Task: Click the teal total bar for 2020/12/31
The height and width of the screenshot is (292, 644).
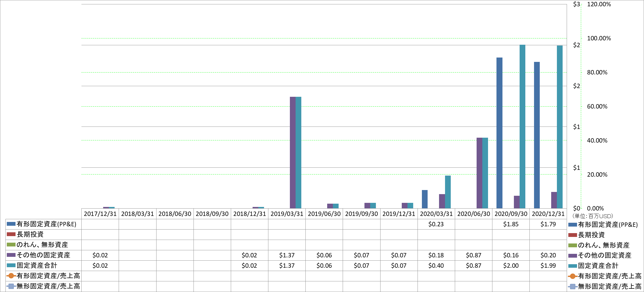Action: coord(560,127)
